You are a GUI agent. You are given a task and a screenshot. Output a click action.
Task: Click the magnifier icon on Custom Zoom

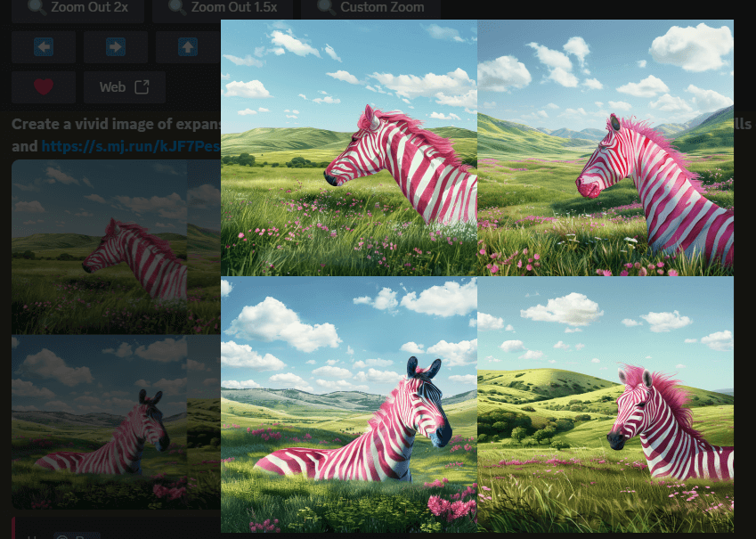coord(327,7)
